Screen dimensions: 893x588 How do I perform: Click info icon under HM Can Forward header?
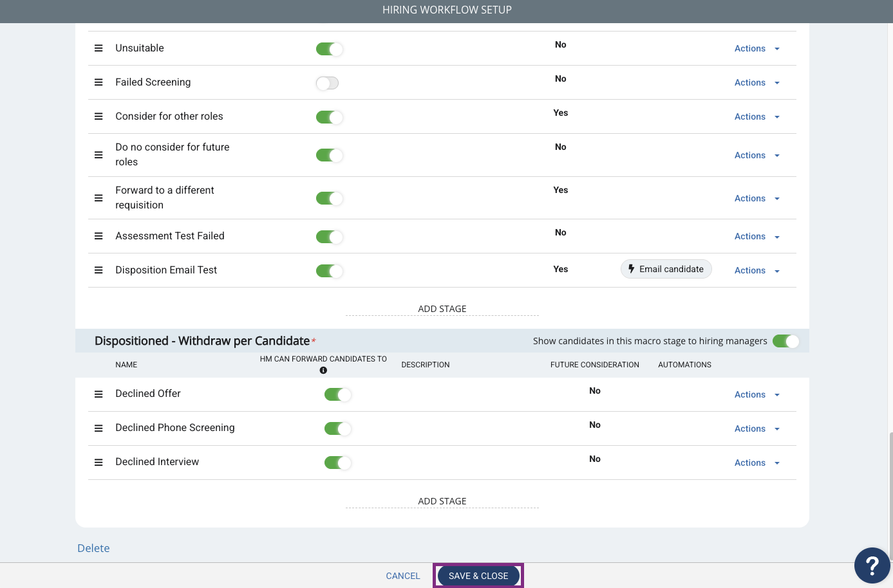point(323,371)
